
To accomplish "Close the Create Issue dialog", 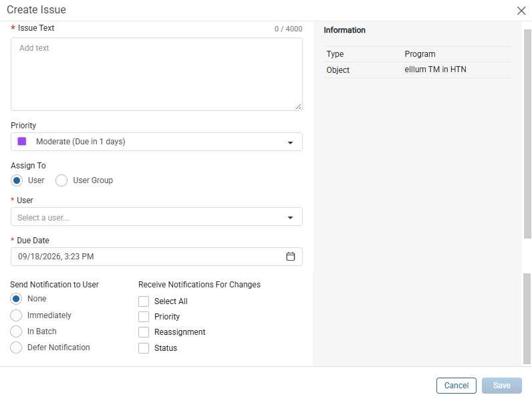I will pyautogui.click(x=521, y=11).
